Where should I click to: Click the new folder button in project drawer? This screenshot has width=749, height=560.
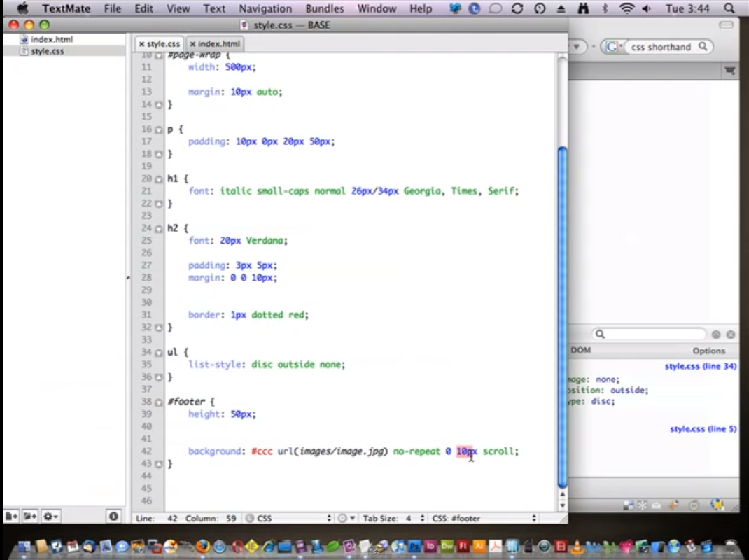pos(30,517)
